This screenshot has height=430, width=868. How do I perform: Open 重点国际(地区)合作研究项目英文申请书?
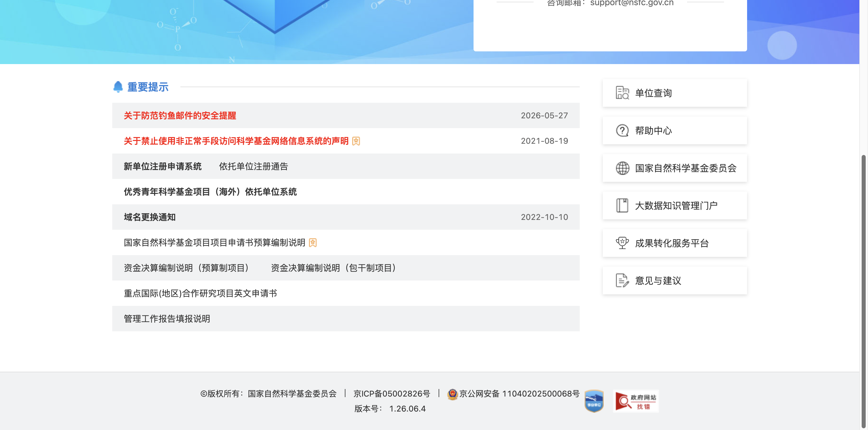tap(200, 293)
